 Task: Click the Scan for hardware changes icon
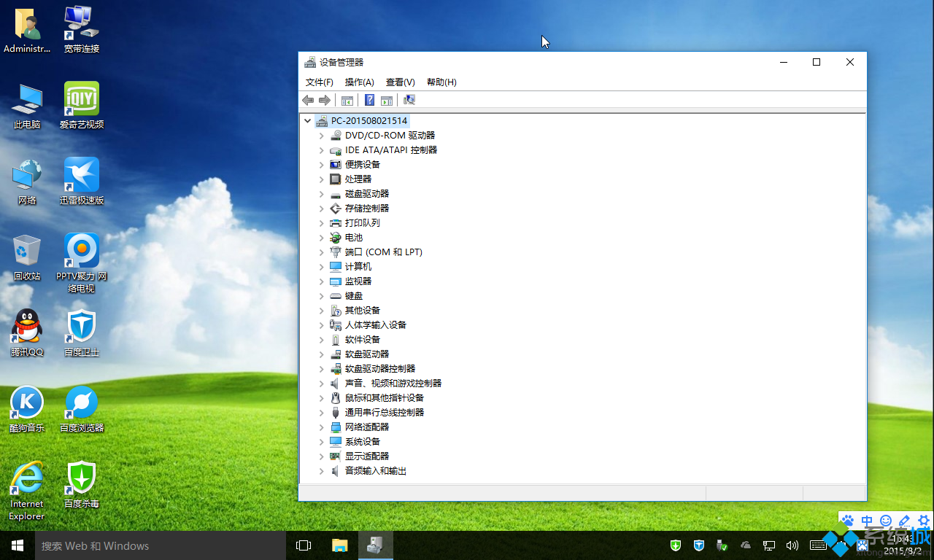409,100
